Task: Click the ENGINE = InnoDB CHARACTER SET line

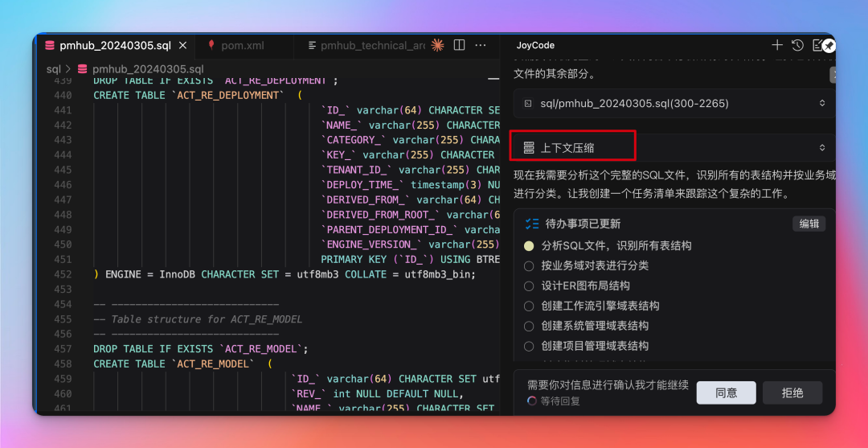Action: tap(285, 274)
